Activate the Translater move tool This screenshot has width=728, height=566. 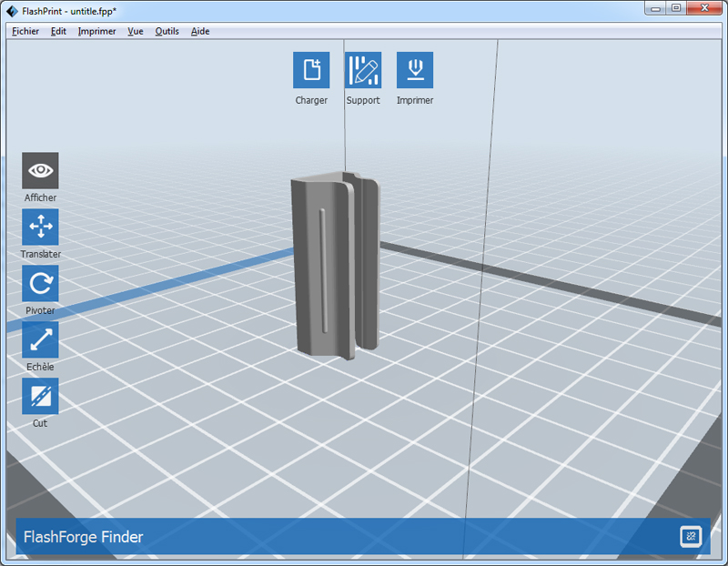40,227
